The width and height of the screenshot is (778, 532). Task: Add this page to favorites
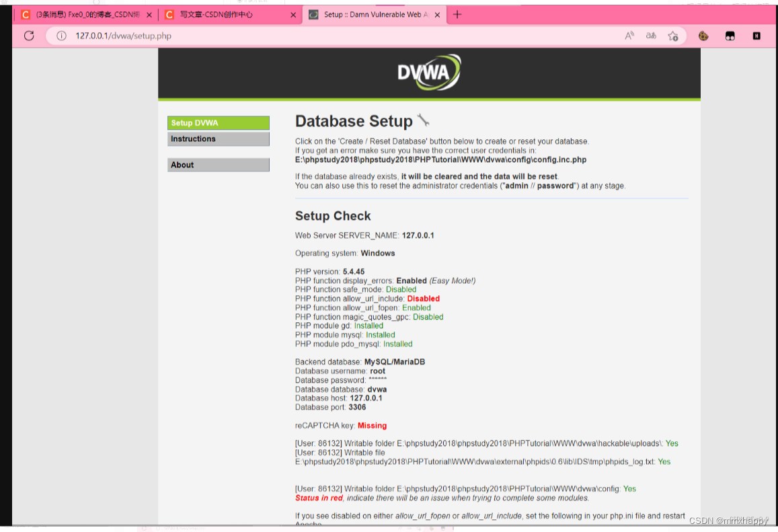[x=673, y=36]
